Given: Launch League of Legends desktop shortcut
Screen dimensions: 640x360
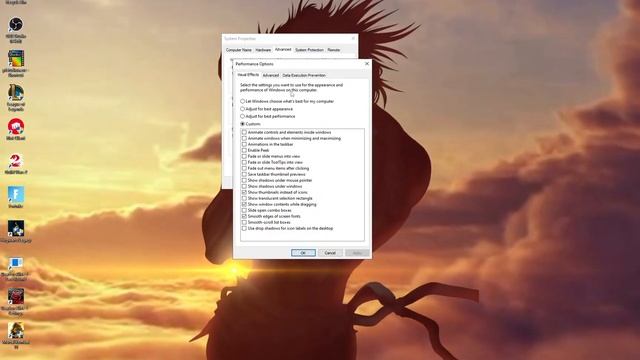Looking at the screenshot, I should click(16, 93).
